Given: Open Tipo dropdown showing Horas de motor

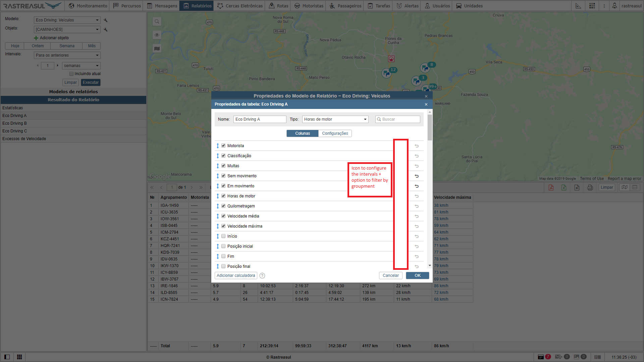Looking at the screenshot, I should [x=335, y=119].
